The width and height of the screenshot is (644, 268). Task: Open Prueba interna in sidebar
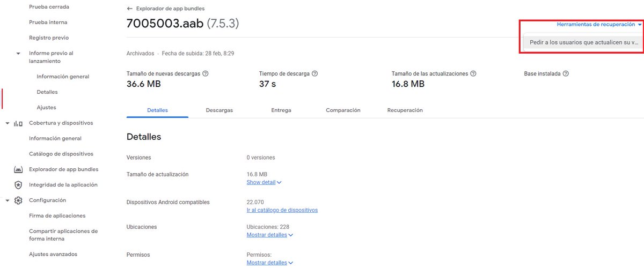coord(48,23)
